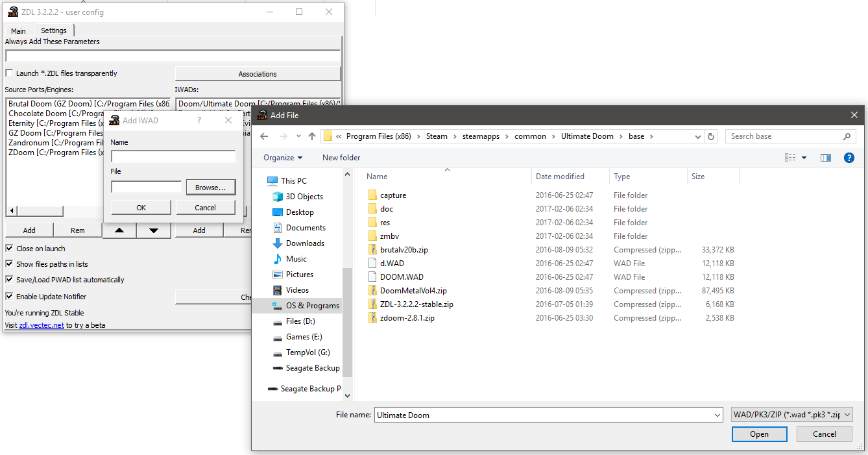This screenshot has height=455, width=868.
Task: Open the zdl.vectec.net link
Action: 42,325
